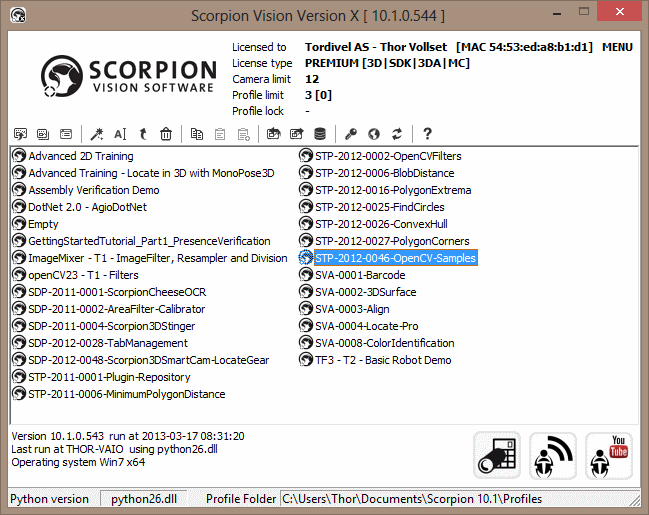Click python26.dll in the status bar
This screenshot has width=649, height=515.
pos(144,499)
